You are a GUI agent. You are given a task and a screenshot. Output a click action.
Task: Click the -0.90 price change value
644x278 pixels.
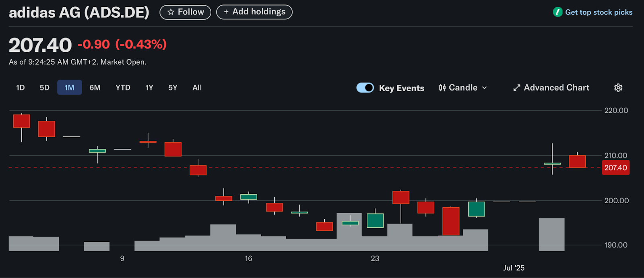click(x=93, y=44)
